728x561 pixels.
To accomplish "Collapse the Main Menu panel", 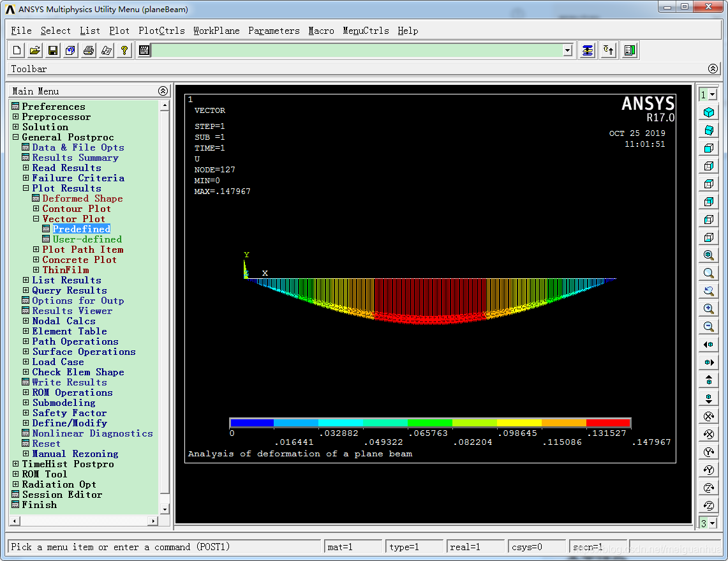I will point(163,91).
